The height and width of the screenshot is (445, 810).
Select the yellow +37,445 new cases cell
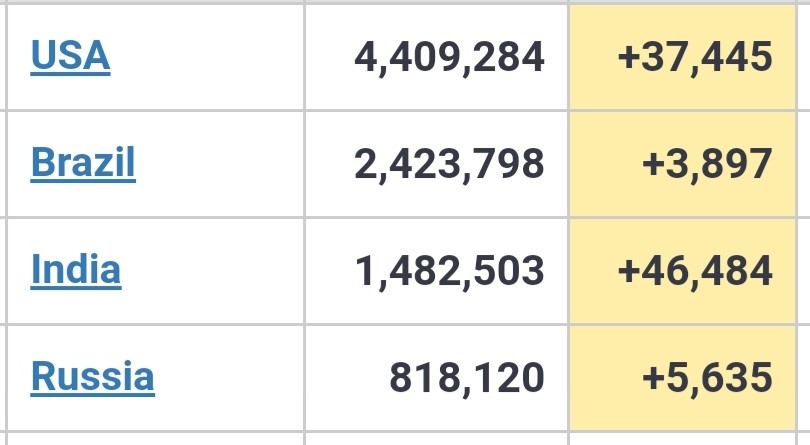(x=682, y=57)
